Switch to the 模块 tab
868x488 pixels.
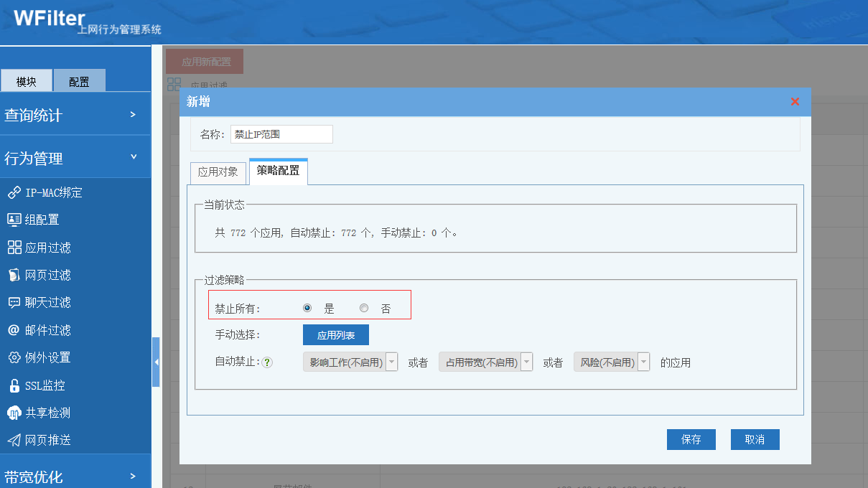(x=27, y=81)
